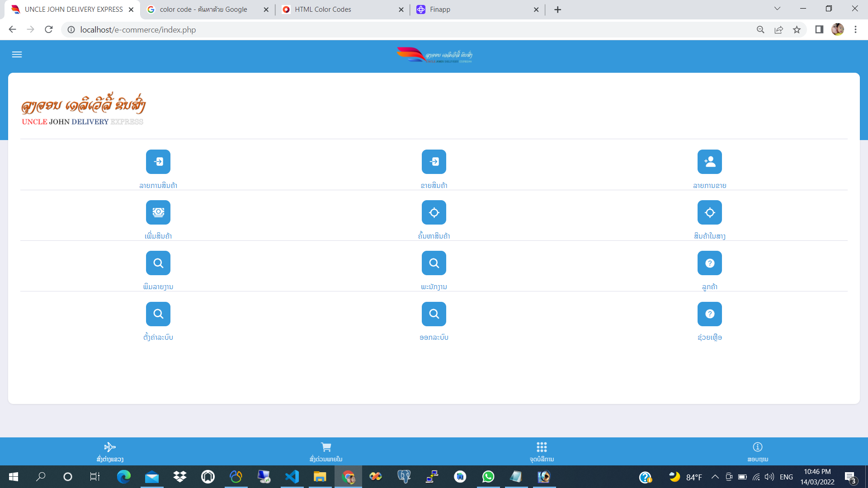Image resolution: width=868 pixels, height=488 pixels.
Task: Open the hamburger menu in the header
Action: (17, 55)
